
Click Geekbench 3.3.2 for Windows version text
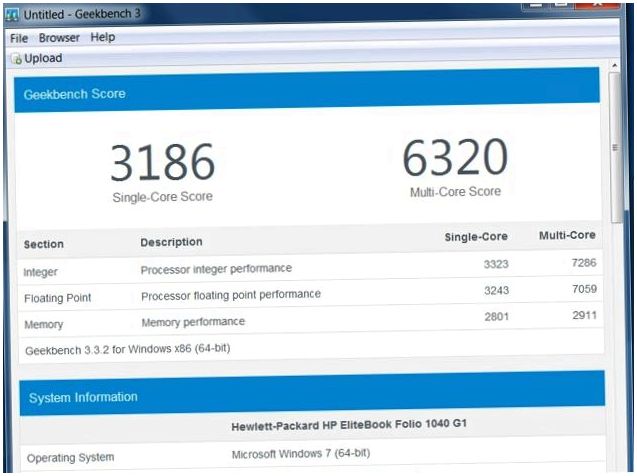(x=128, y=349)
